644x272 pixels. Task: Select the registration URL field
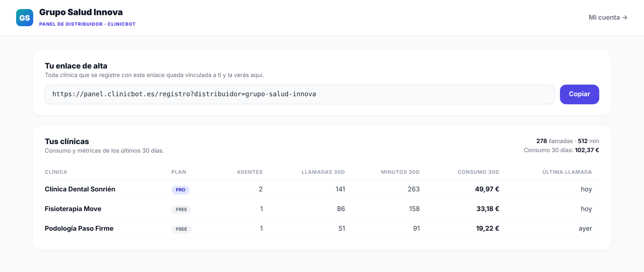(x=300, y=94)
